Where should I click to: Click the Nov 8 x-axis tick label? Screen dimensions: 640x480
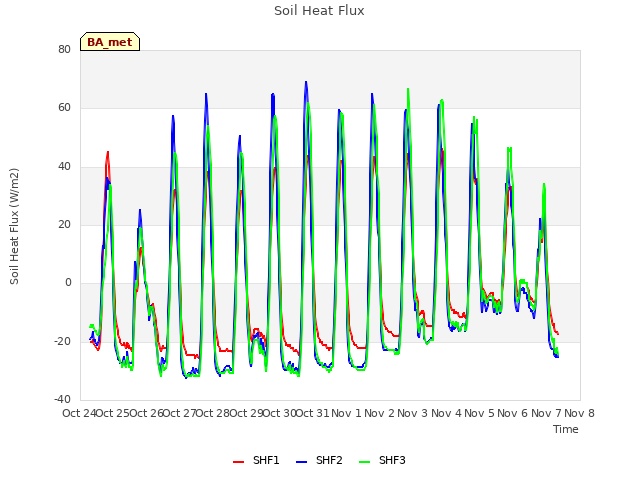pos(579,413)
